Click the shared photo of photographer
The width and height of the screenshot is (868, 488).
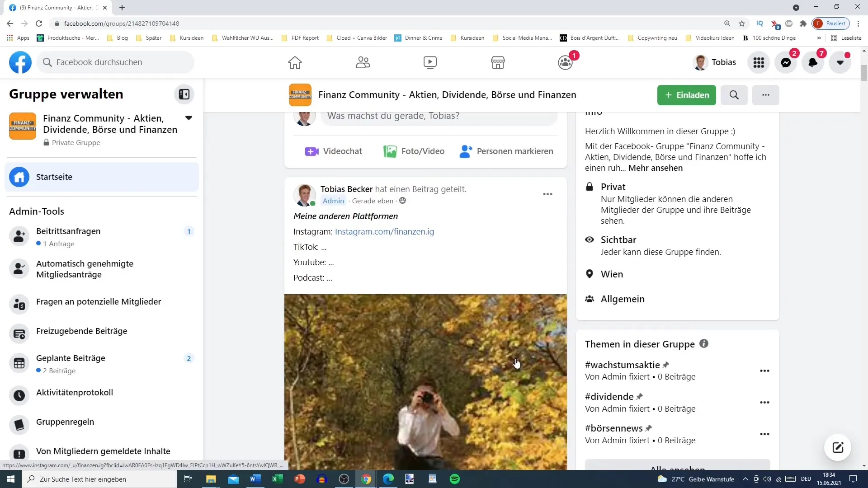(x=425, y=382)
